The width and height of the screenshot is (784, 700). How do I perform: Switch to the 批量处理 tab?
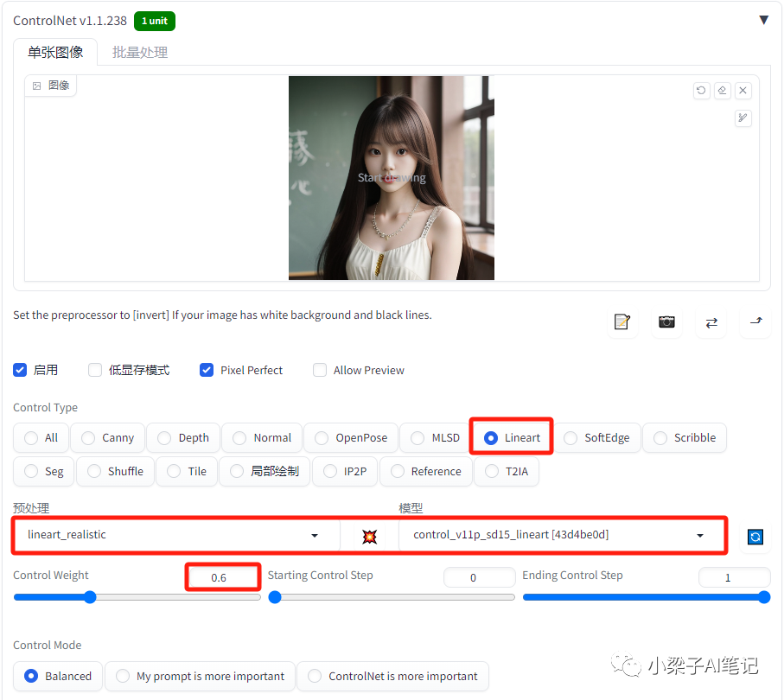click(139, 52)
